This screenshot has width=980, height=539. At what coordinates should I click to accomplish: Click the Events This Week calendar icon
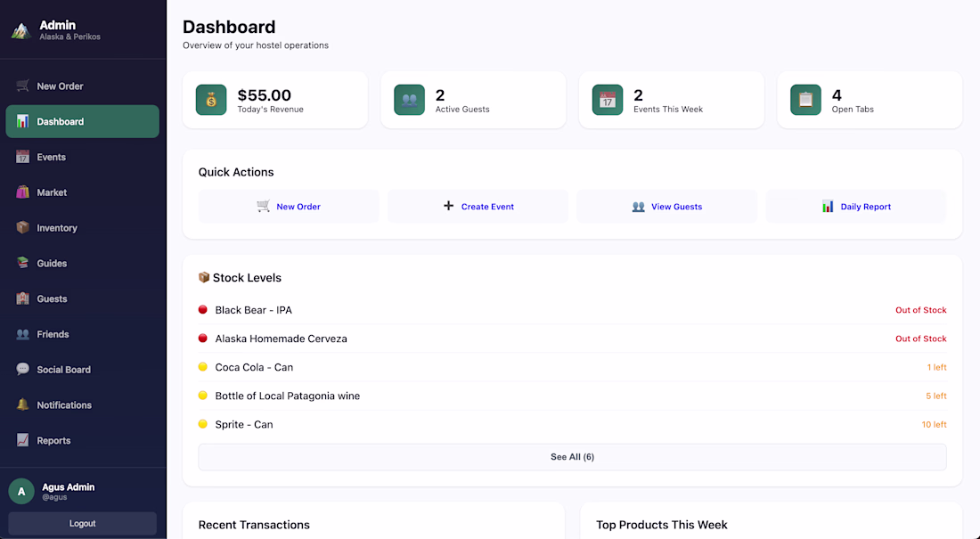[x=608, y=100]
